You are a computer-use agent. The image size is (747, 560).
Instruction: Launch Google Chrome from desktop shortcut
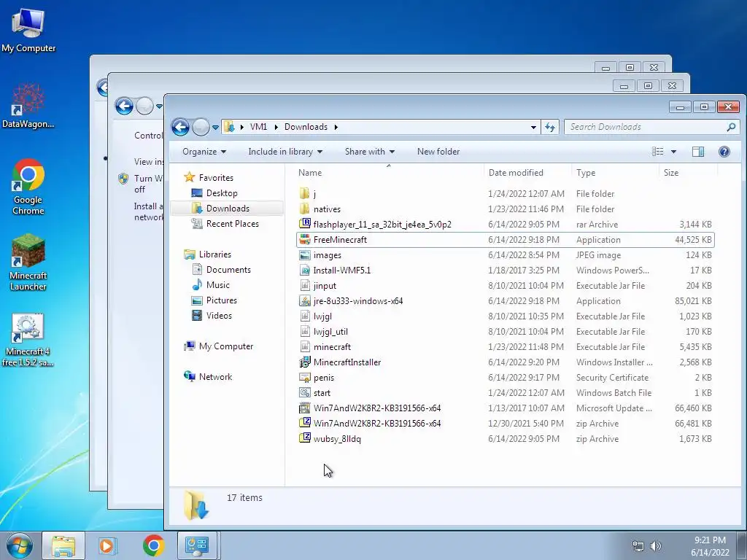pyautogui.click(x=28, y=186)
